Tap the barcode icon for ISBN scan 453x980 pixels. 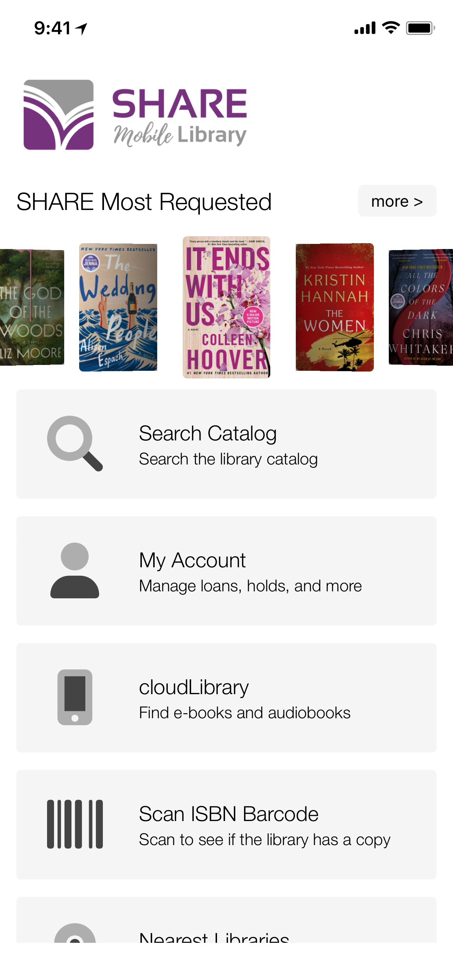(75, 824)
